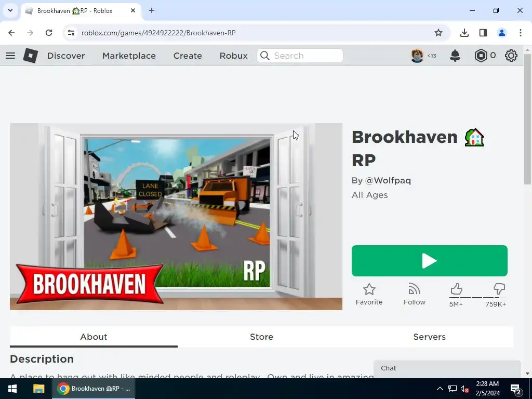The image size is (532, 399).
Task: Open creator @Wolfpaq profile link
Action: coord(388,180)
